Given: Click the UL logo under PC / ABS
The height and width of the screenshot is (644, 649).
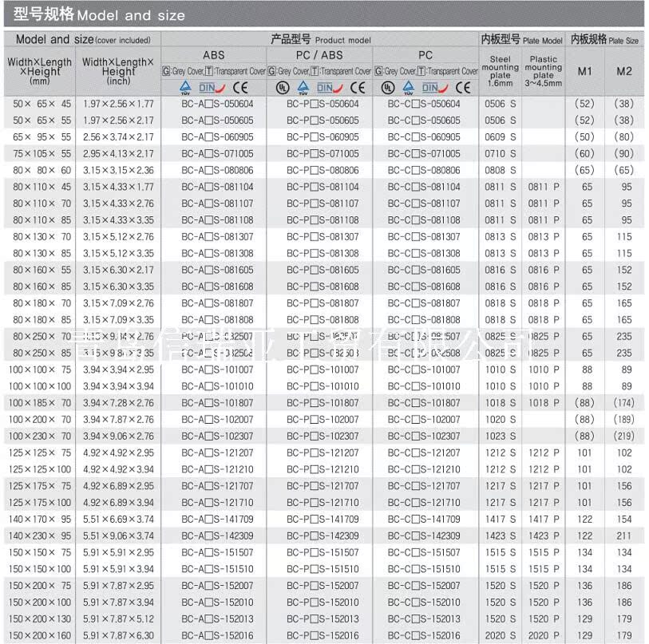Looking at the screenshot, I should tap(283, 88).
